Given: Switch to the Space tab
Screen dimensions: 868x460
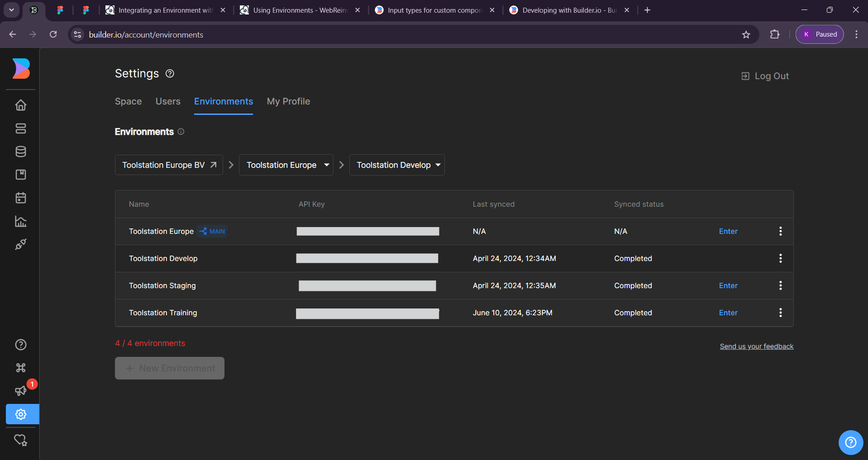Looking at the screenshot, I should click(x=128, y=101).
